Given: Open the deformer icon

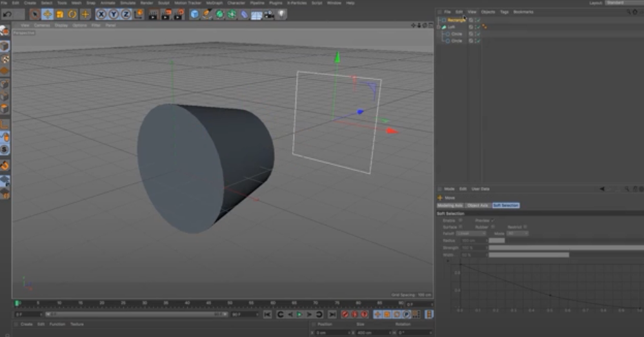Looking at the screenshot, I should [x=245, y=14].
